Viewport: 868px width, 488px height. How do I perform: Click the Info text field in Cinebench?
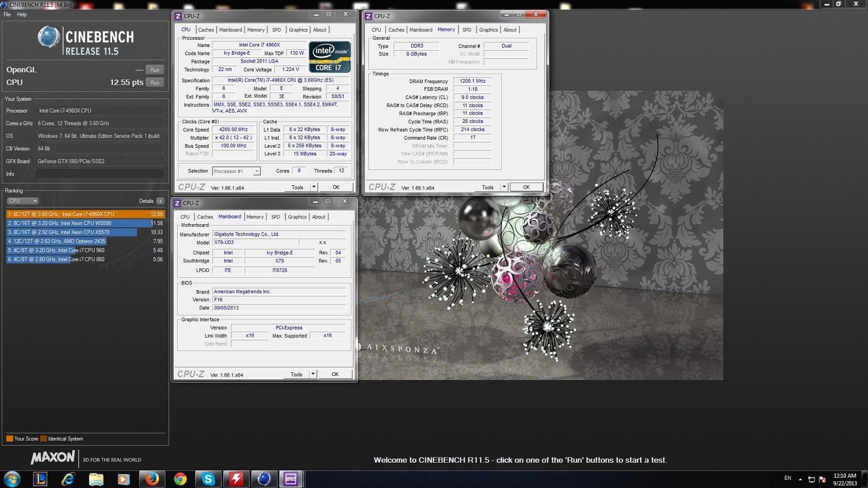[100, 174]
